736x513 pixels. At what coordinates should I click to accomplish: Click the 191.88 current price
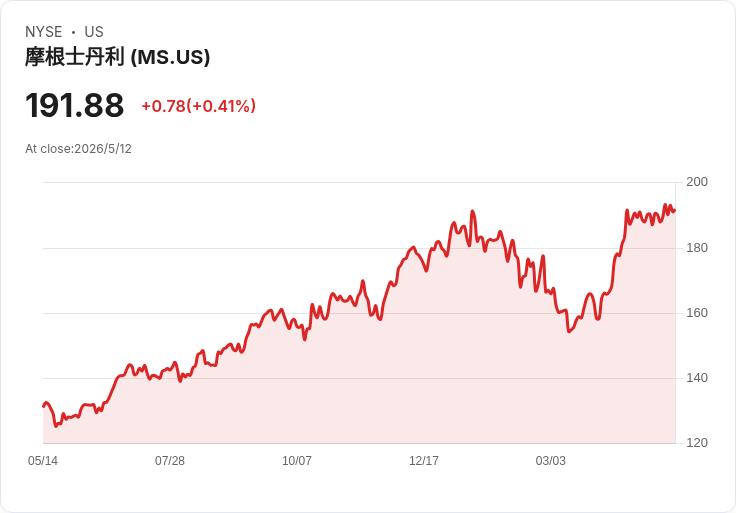point(75,105)
